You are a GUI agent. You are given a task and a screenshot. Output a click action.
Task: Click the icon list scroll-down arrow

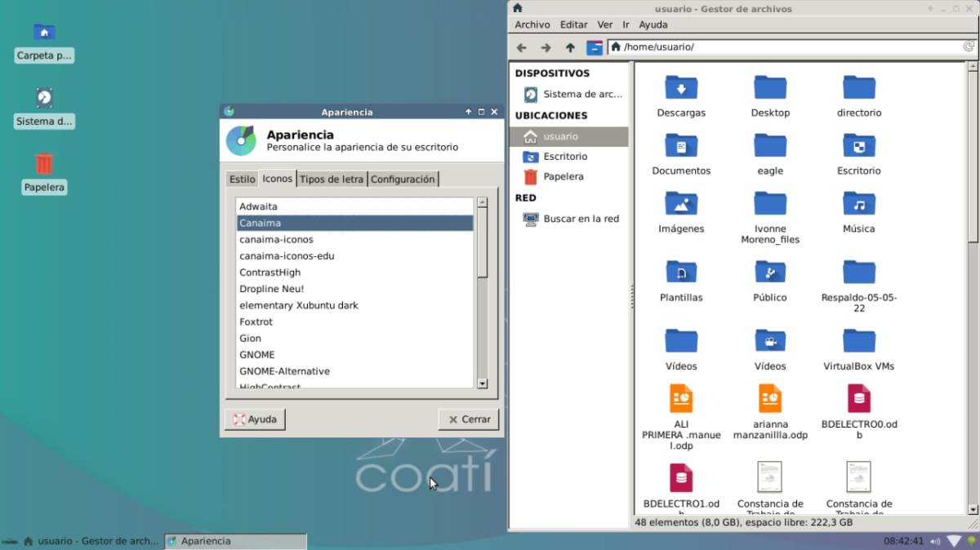click(482, 383)
